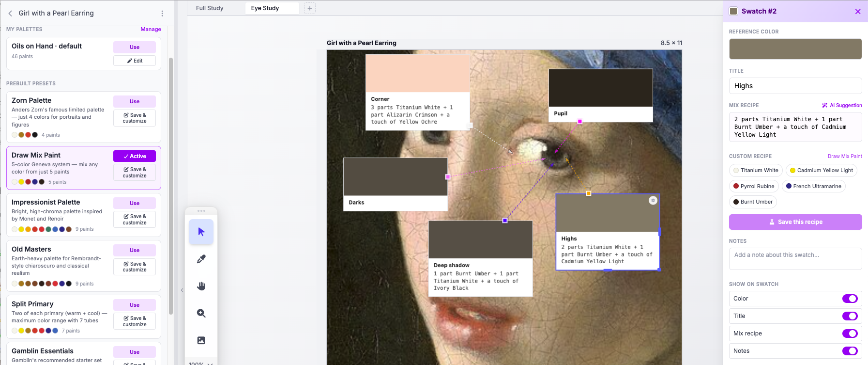Select the Burnt Umber paint chip
Screen dimensions: 868x365
(753, 202)
